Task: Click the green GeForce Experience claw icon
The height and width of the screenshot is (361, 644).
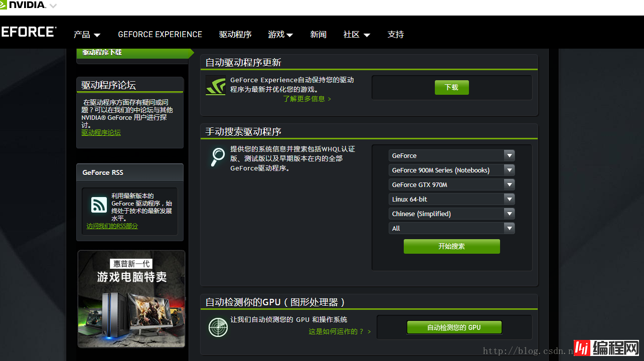Action: click(215, 85)
